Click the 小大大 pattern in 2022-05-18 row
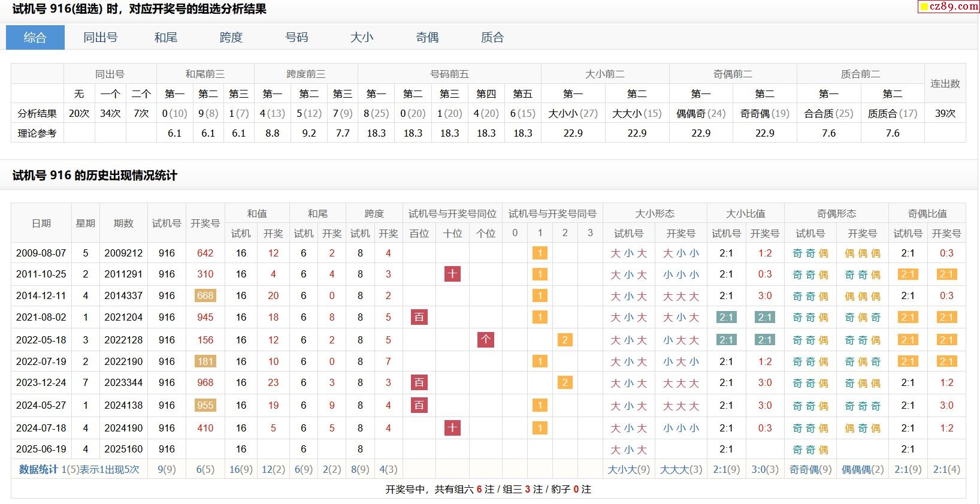Viewport: 980px width, 504px height. [x=681, y=340]
